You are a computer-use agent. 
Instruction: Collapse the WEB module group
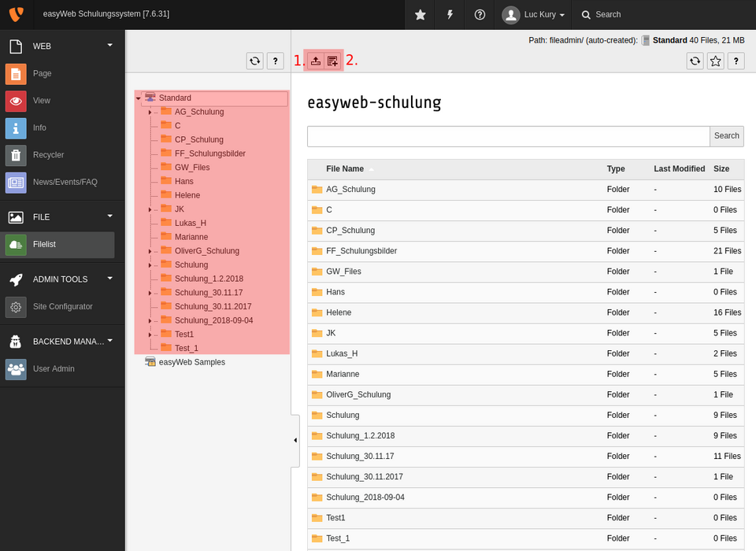click(110, 46)
